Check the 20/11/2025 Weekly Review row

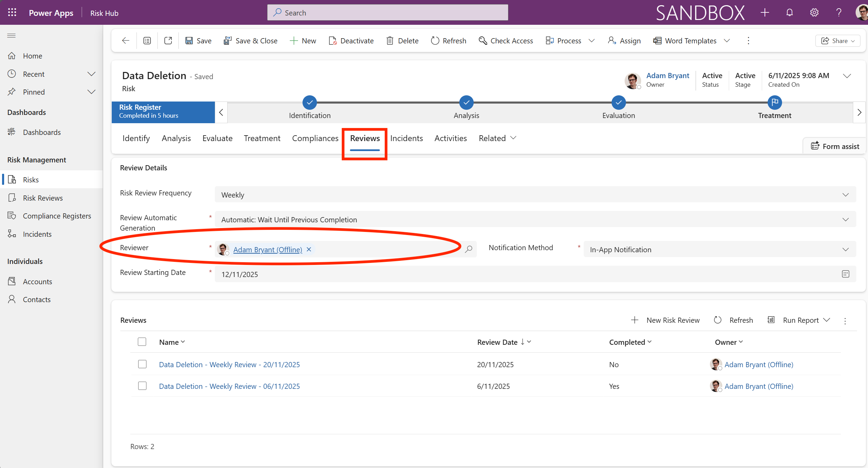142,364
